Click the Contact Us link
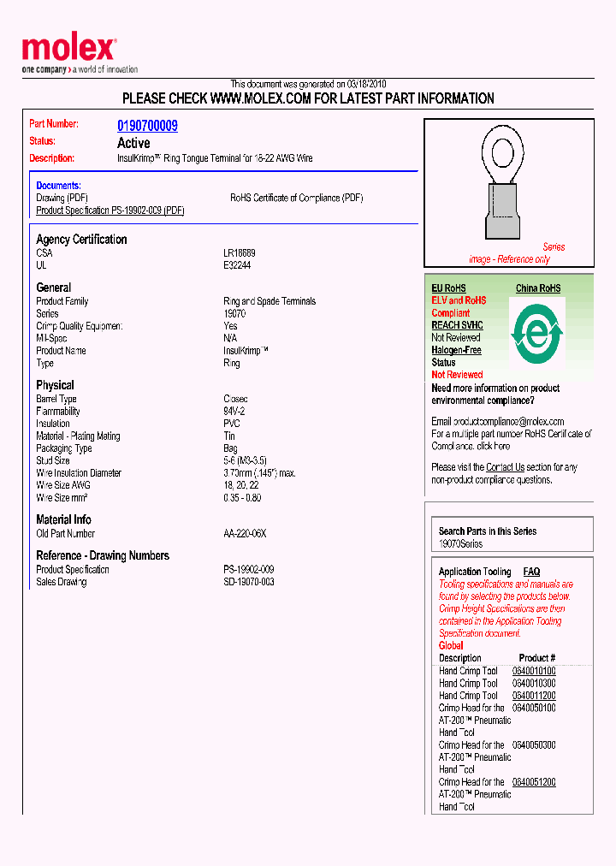The image size is (616, 866). coord(505,467)
